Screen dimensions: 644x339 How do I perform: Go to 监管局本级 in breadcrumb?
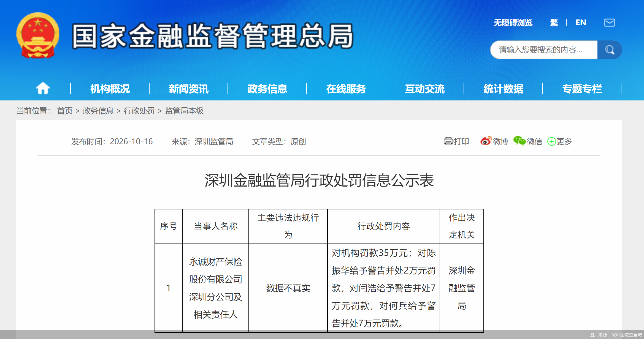point(184,111)
